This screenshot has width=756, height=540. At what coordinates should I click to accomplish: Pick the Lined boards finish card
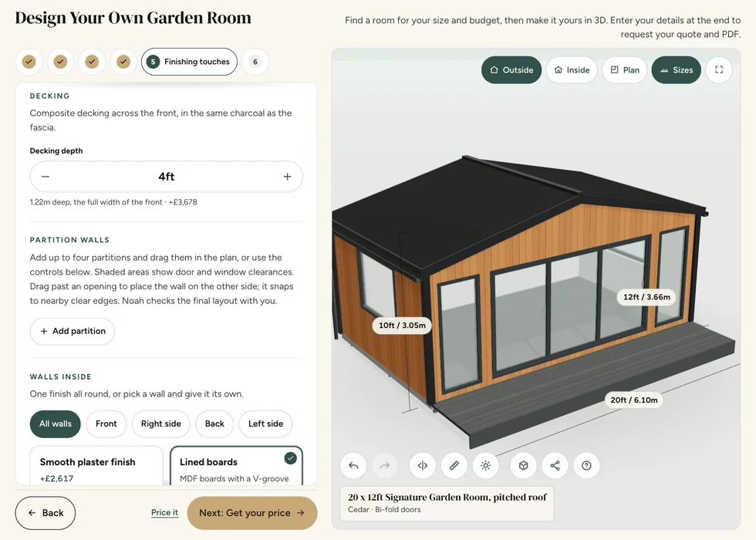point(236,466)
